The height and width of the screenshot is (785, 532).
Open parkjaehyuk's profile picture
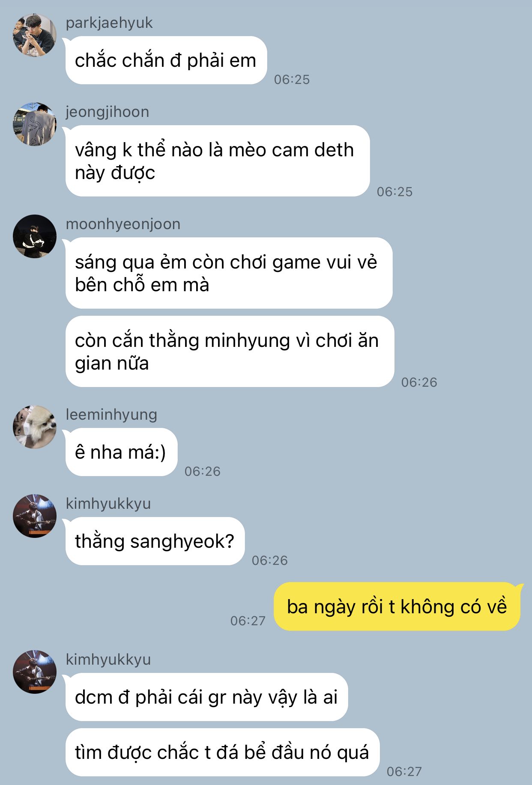pyautogui.click(x=35, y=35)
